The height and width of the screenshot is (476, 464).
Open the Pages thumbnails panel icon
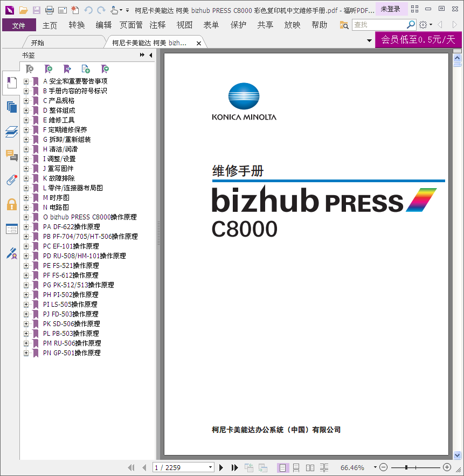click(x=11, y=107)
